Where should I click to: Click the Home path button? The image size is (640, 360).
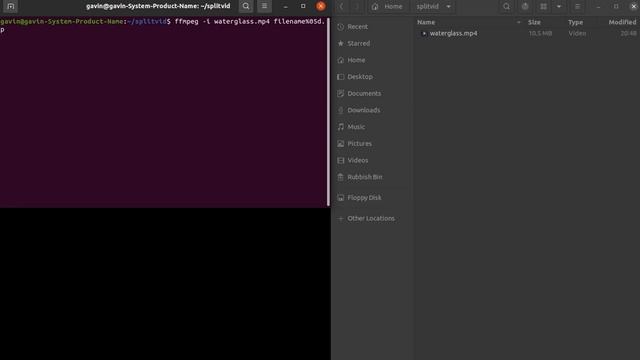[x=387, y=7]
